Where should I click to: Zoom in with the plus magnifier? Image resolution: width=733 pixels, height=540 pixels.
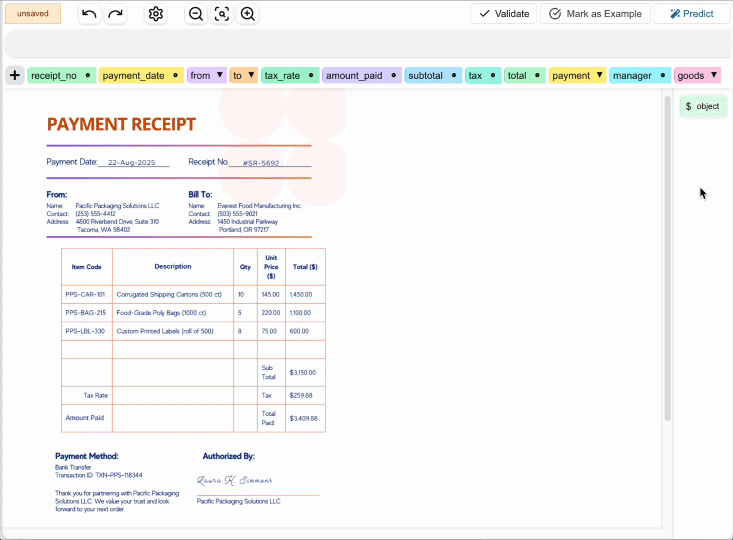pyautogui.click(x=248, y=14)
